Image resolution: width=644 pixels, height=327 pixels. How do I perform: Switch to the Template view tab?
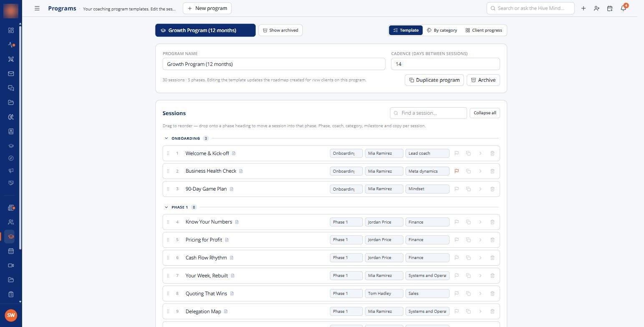[x=406, y=30]
